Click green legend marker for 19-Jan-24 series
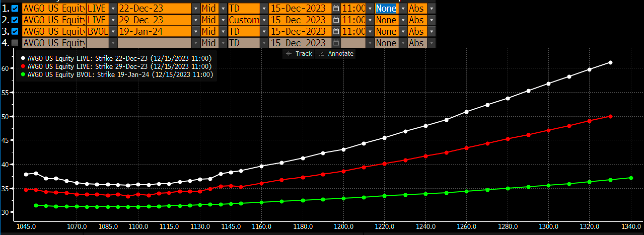This screenshot has height=235, width=644. tap(23, 74)
